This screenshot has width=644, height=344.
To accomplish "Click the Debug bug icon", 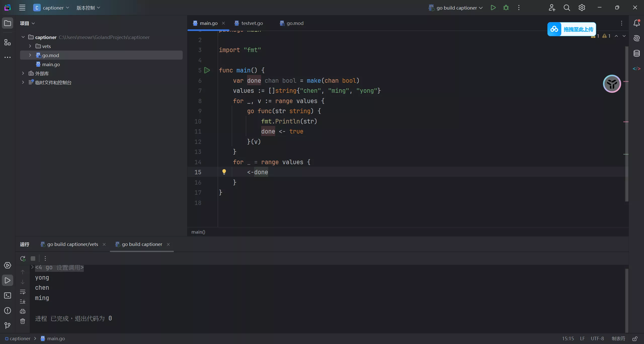I will (x=506, y=8).
